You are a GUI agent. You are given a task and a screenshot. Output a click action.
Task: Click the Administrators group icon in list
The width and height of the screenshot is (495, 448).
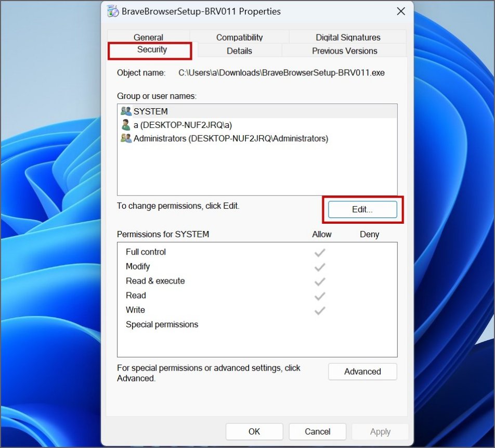(126, 138)
